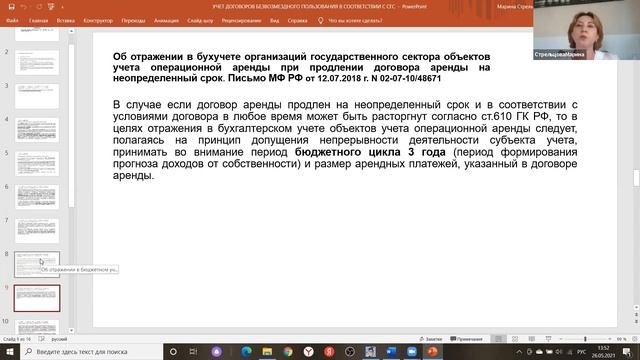The image size is (640, 360).
Task: Switch to the Вставка ribbon tab
Action: pyautogui.click(x=66, y=20)
